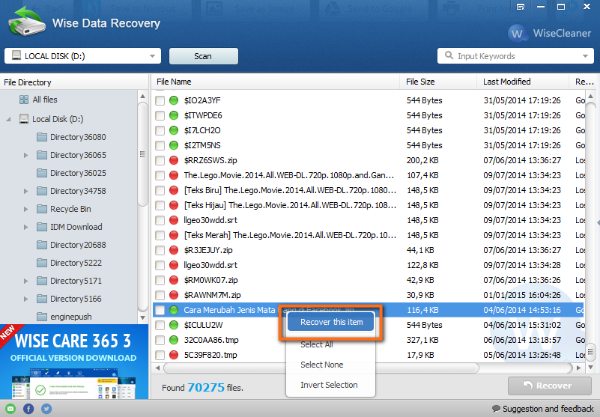The height and width of the screenshot is (417, 600).
Task: Click red status dot for $RRZ6SWS.zip
Action: tap(174, 160)
